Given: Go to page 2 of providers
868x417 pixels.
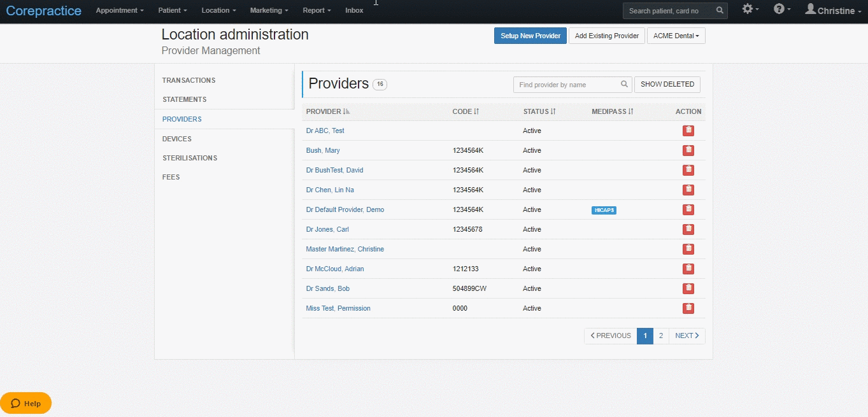Looking at the screenshot, I should coord(661,336).
